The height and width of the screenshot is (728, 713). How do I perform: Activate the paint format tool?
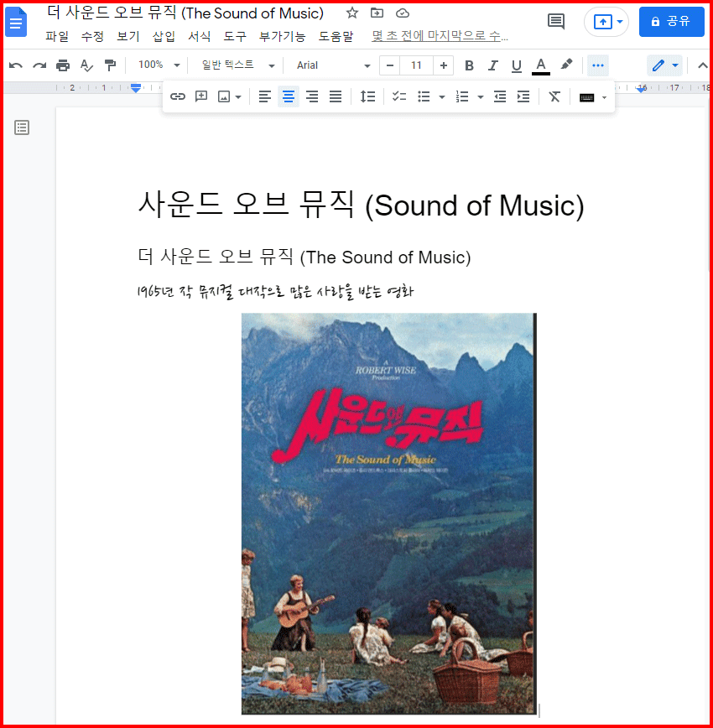(110, 65)
